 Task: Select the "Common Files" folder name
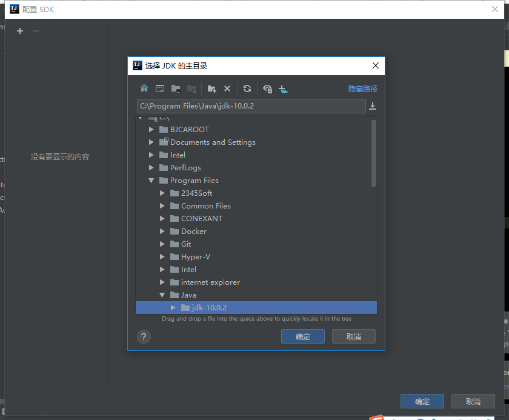click(206, 206)
